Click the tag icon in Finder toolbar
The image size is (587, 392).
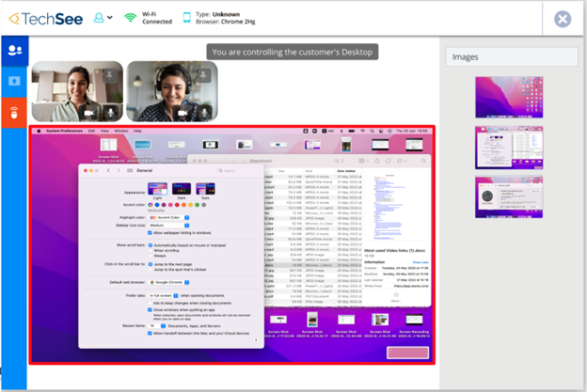[x=388, y=161]
